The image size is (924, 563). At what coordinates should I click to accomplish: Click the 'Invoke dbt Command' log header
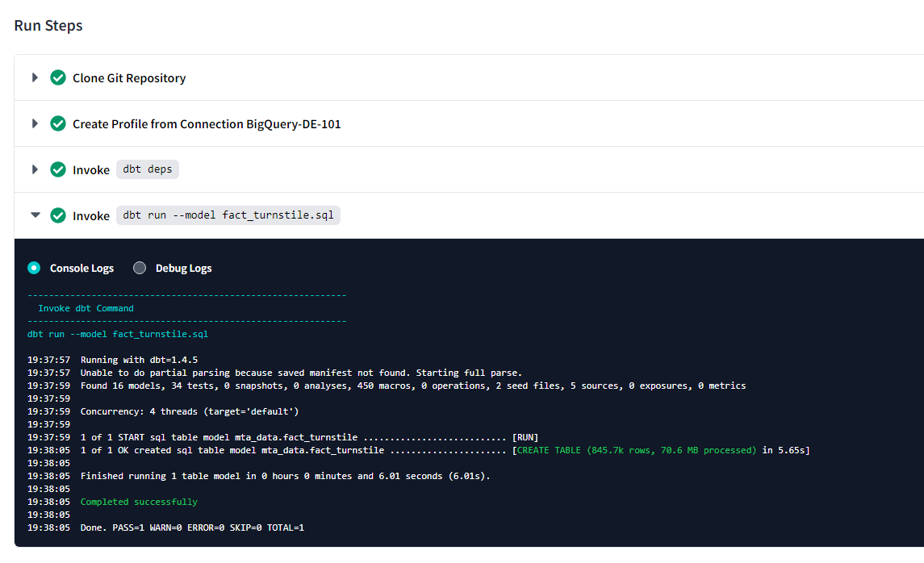(86, 308)
